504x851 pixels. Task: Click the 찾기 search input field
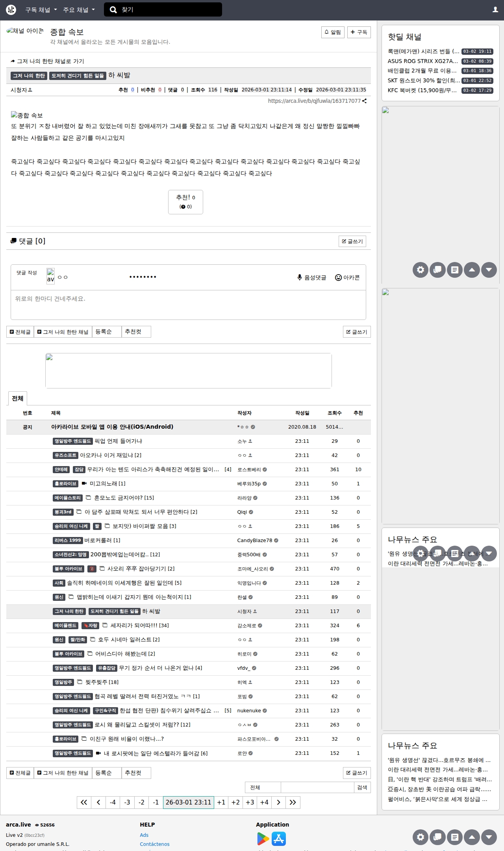click(163, 9)
